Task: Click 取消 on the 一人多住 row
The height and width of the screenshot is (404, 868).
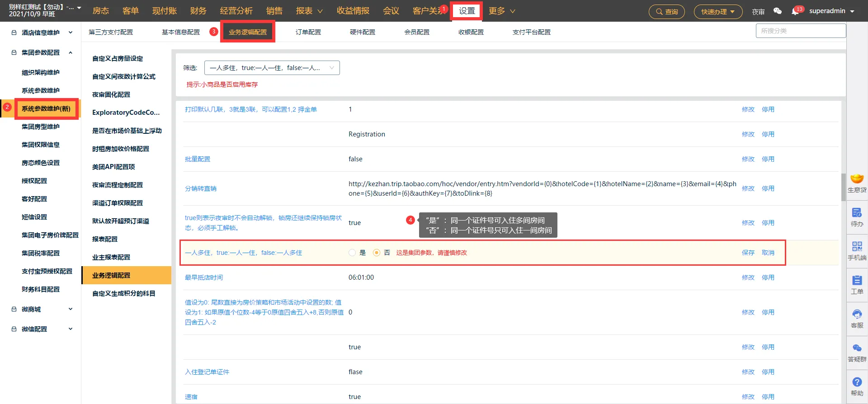Action: (768, 253)
